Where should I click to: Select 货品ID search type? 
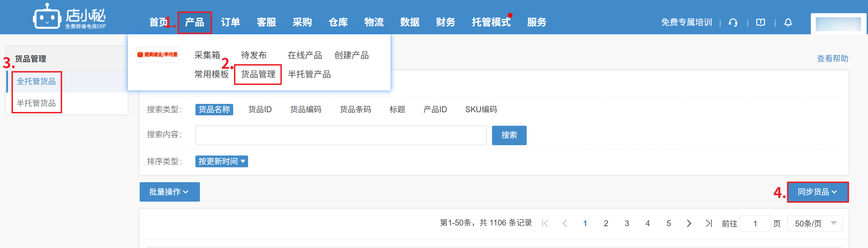pos(260,109)
